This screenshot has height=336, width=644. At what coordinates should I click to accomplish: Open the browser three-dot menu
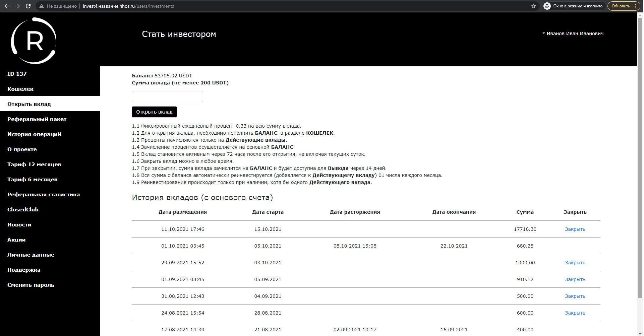click(x=636, y=6)
